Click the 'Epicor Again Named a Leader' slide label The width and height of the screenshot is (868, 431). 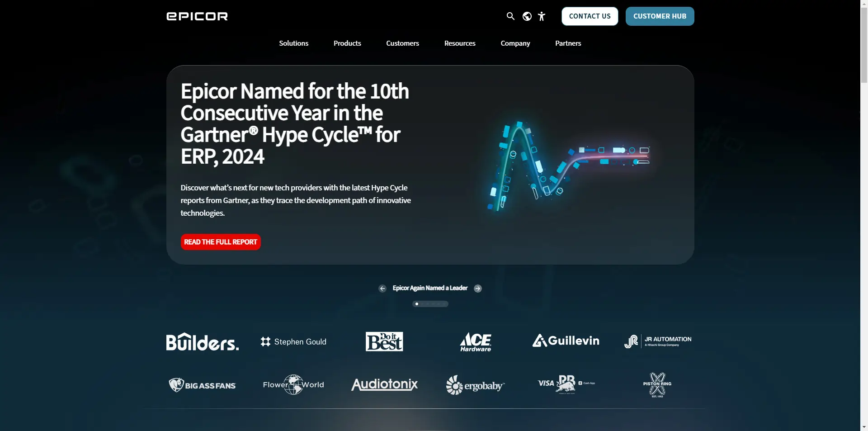(x=430, y=288)
